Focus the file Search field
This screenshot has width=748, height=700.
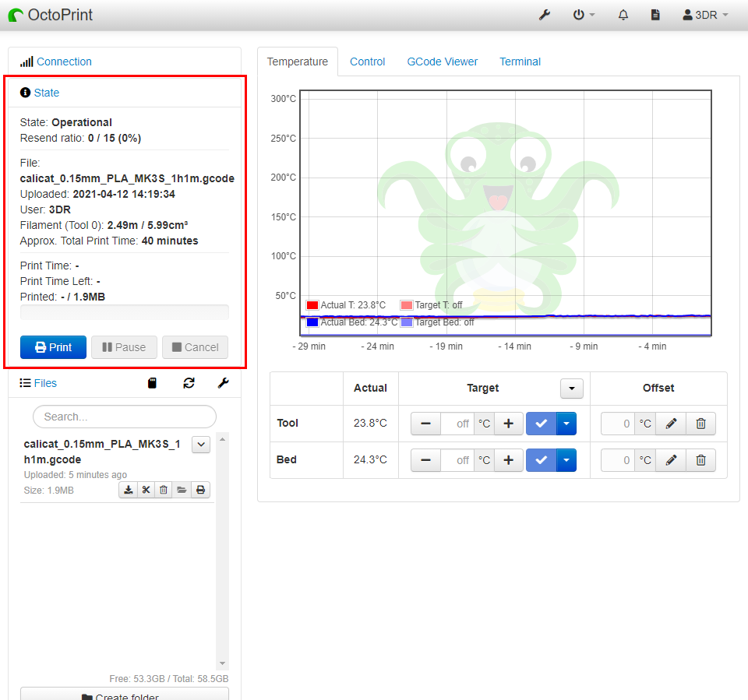coord(125,417)
